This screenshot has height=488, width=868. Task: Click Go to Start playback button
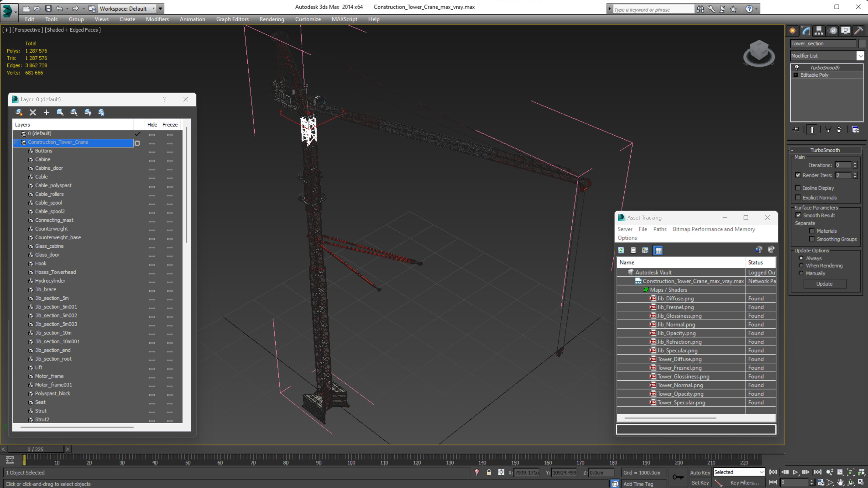click(x=773, y=472)
